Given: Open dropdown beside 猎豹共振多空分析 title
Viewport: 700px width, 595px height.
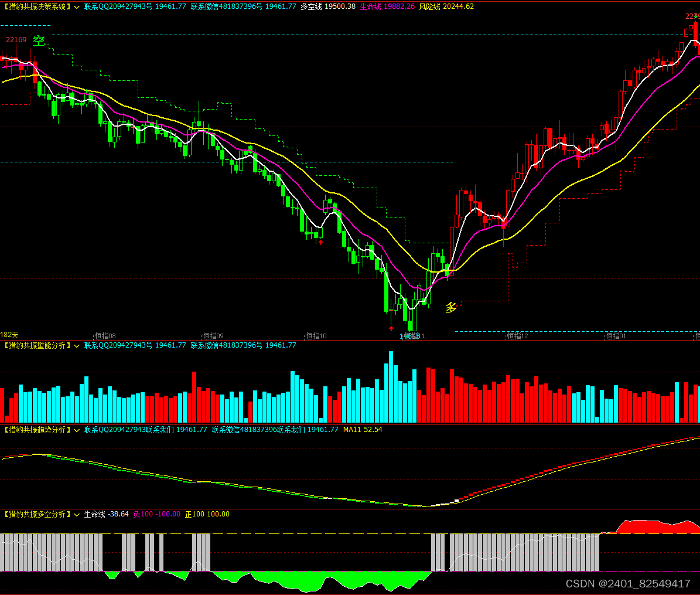Looking at the screenshot, I should coord(77,515).
